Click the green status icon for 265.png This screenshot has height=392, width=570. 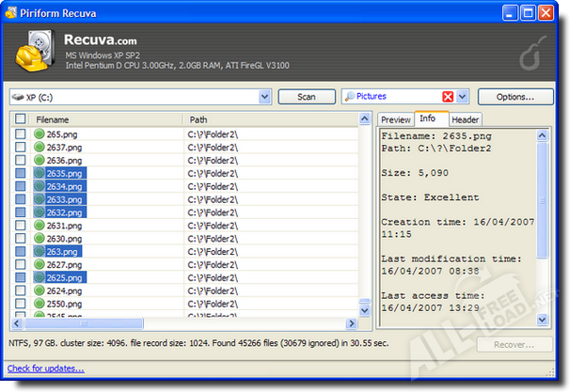(x=40, y=134)
